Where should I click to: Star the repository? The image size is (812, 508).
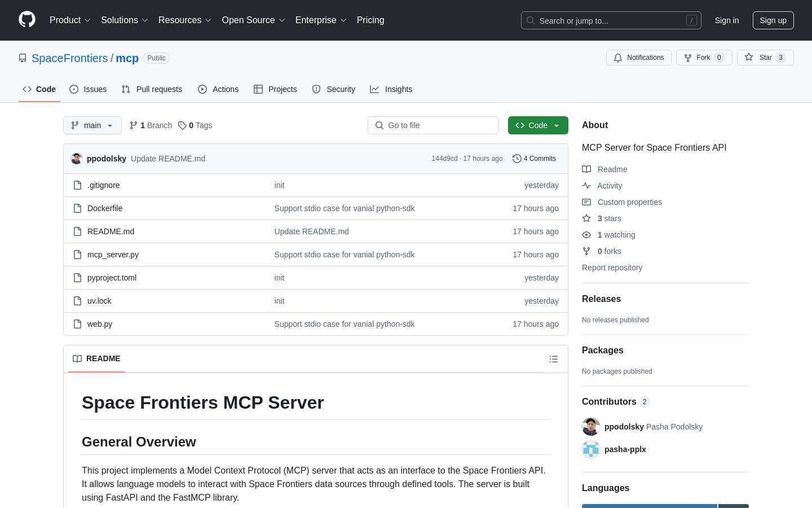(765, 58)
